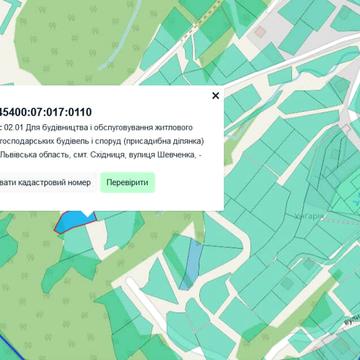Click the Перевірити button

[x=127, y=183]
